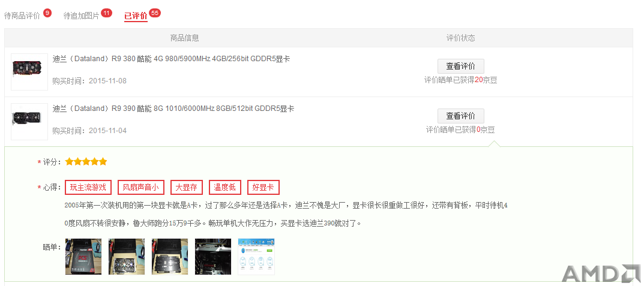Select the 温度低 tag
The image size is (644, 286).
[225, 188]
